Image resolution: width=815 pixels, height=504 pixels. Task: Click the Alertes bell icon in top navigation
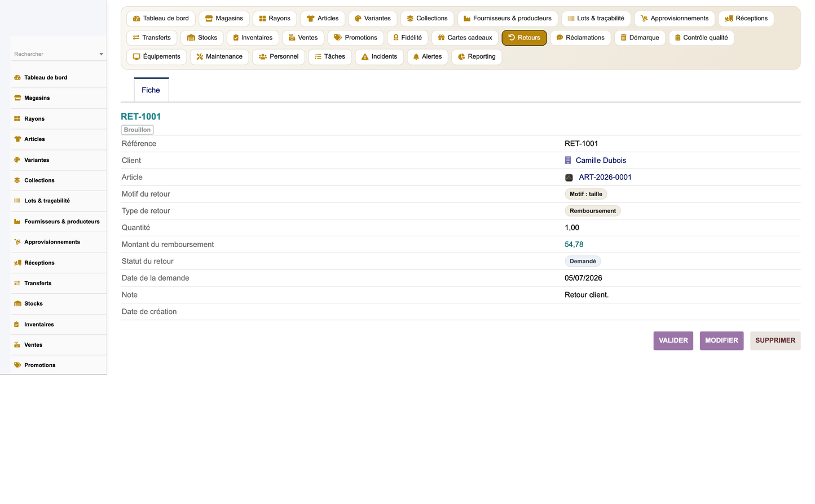pyautogui.click(x=416, y=57)
